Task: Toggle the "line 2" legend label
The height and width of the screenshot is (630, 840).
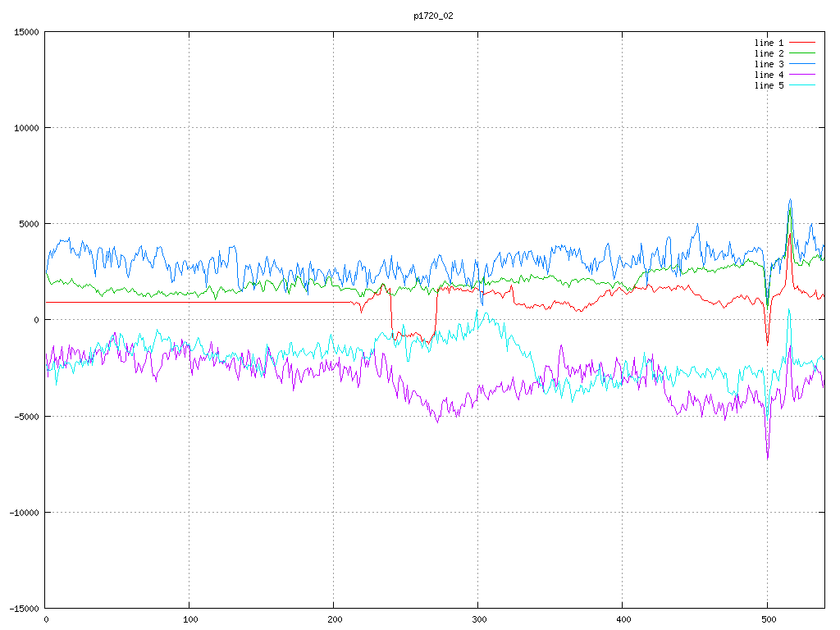Action: (769, 53)
